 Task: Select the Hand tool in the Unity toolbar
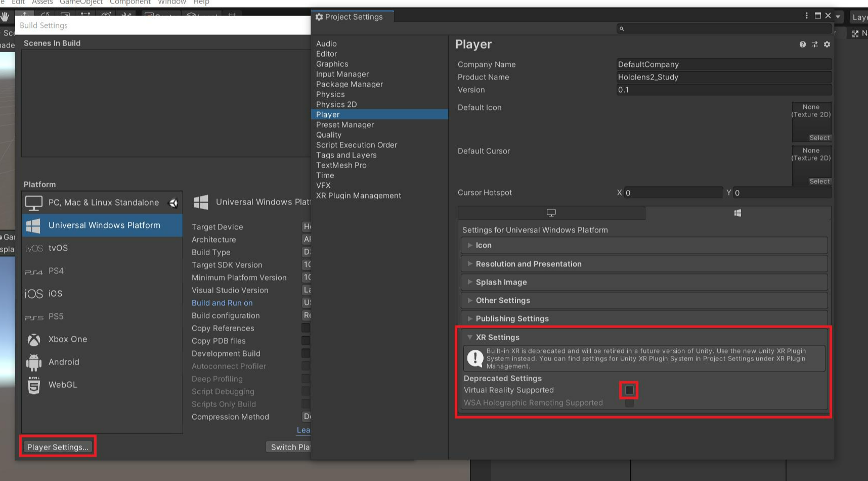click(6, 17)
